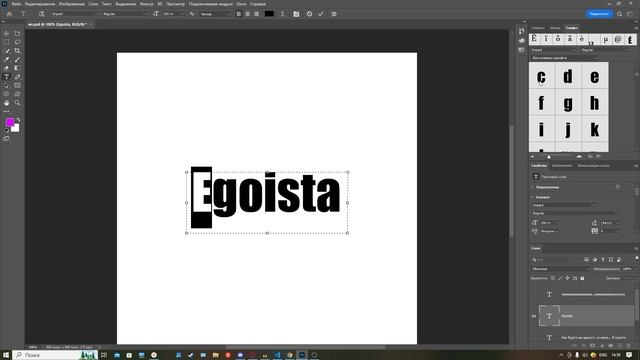Open Glyphs panel glyph category dropdown

564,58
